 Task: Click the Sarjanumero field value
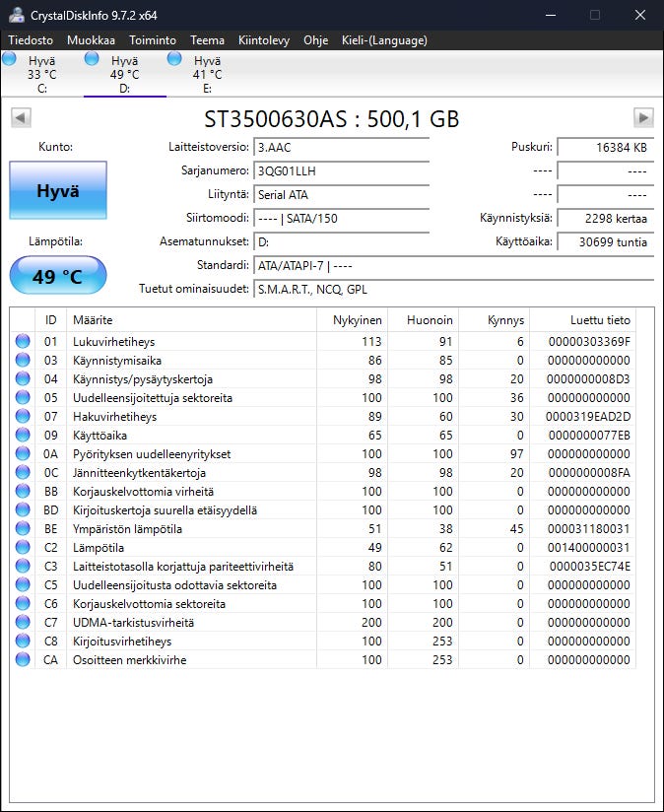click(341, 171)
